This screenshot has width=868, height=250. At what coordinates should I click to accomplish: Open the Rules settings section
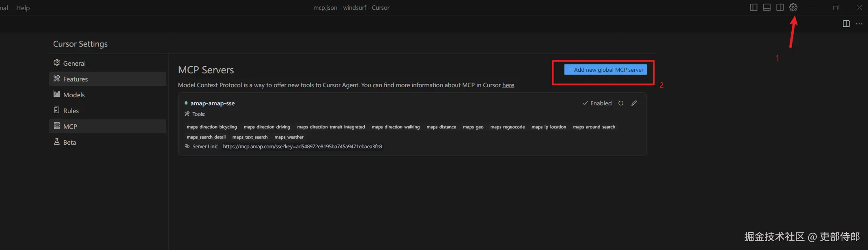coord(108,111)
